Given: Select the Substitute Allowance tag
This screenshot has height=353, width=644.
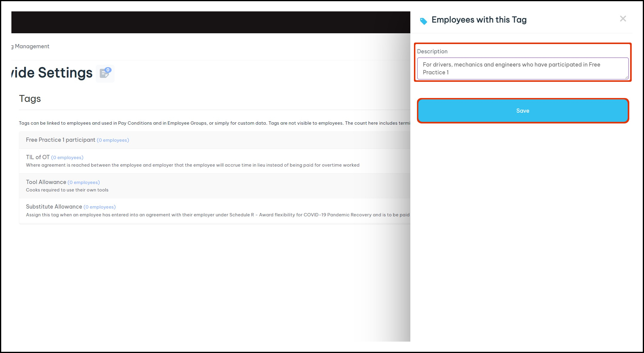Looking at the screenshot, I should 54,207.
